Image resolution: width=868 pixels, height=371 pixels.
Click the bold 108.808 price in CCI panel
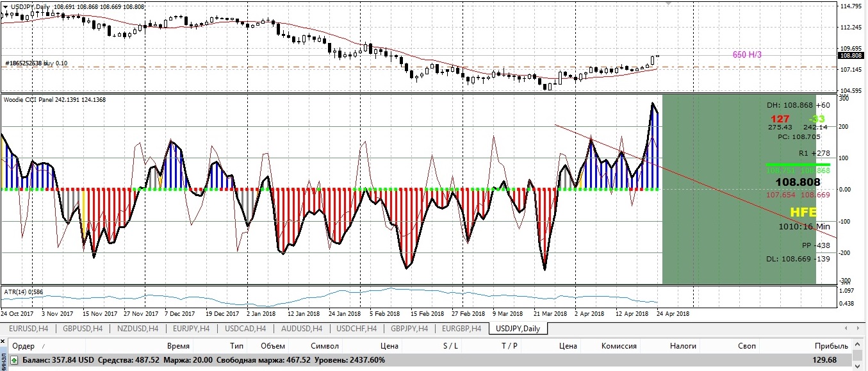click(798, 182)
